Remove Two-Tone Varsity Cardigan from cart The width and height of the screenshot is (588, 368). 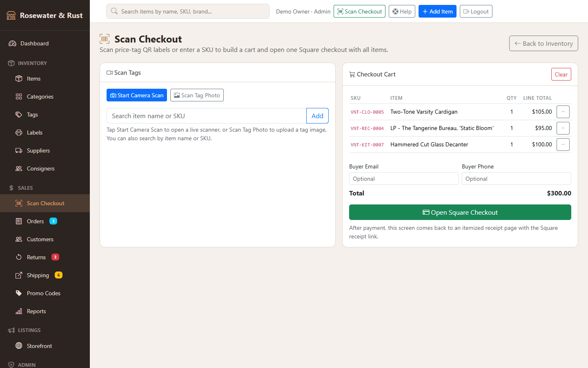tap(563, 112)
